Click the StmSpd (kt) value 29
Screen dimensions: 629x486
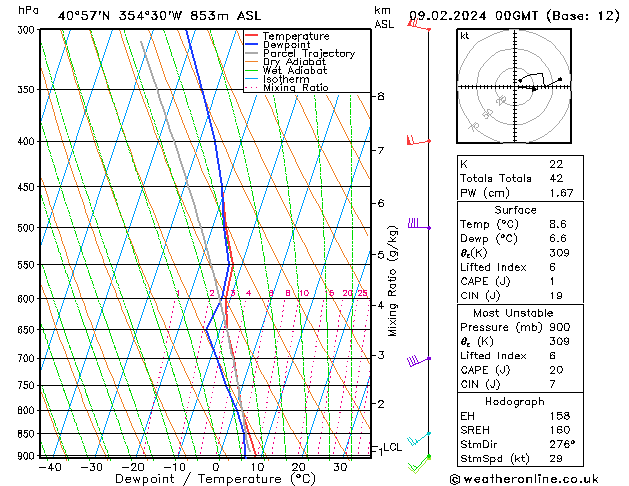point(556,458)
